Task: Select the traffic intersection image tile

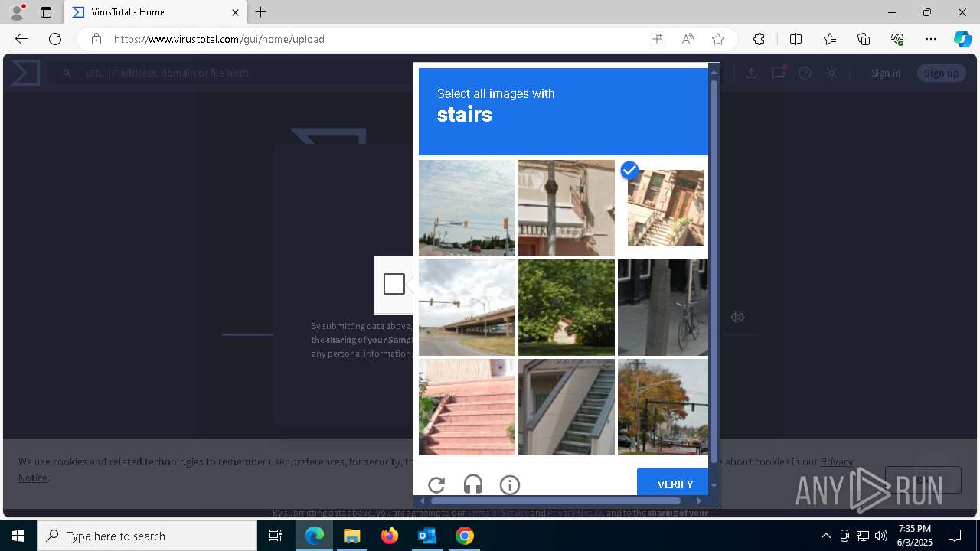Action: (x=467, y=208)
